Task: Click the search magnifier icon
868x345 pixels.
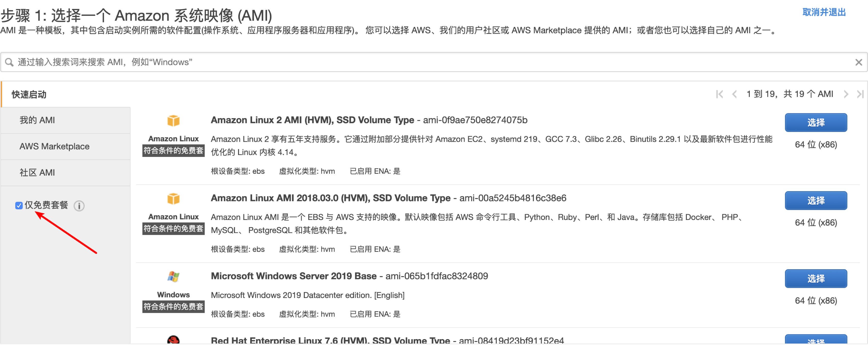Action: click(9, 62)
